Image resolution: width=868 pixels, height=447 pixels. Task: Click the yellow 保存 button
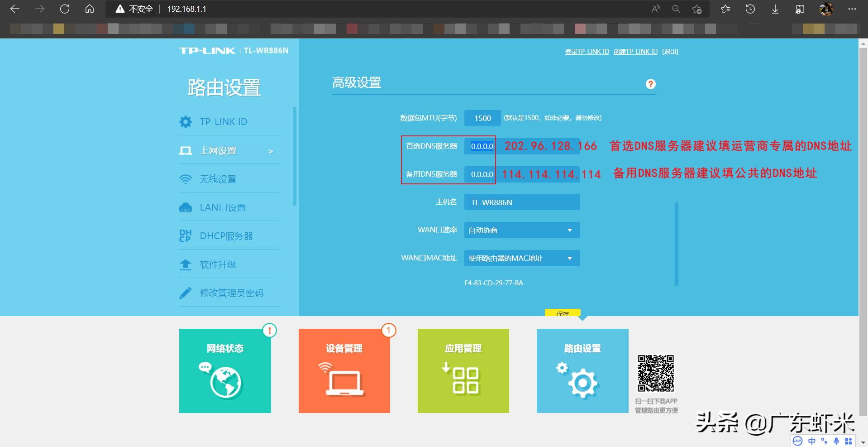563,313
